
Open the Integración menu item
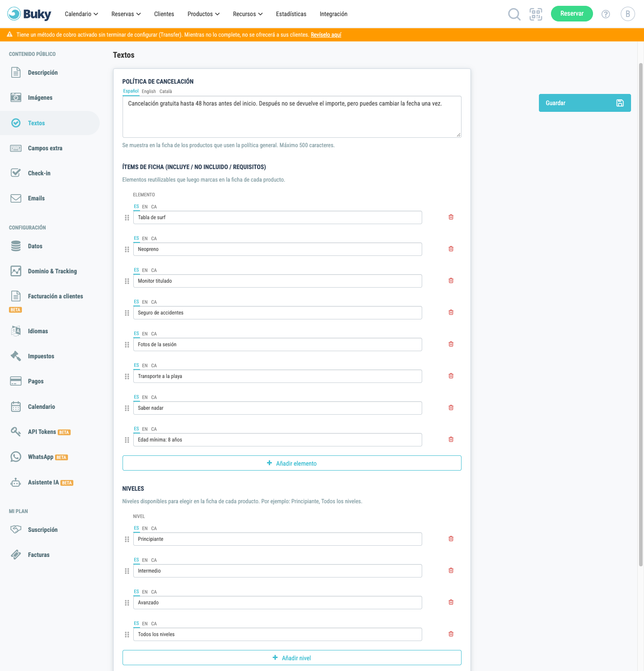tap(334, 14)
